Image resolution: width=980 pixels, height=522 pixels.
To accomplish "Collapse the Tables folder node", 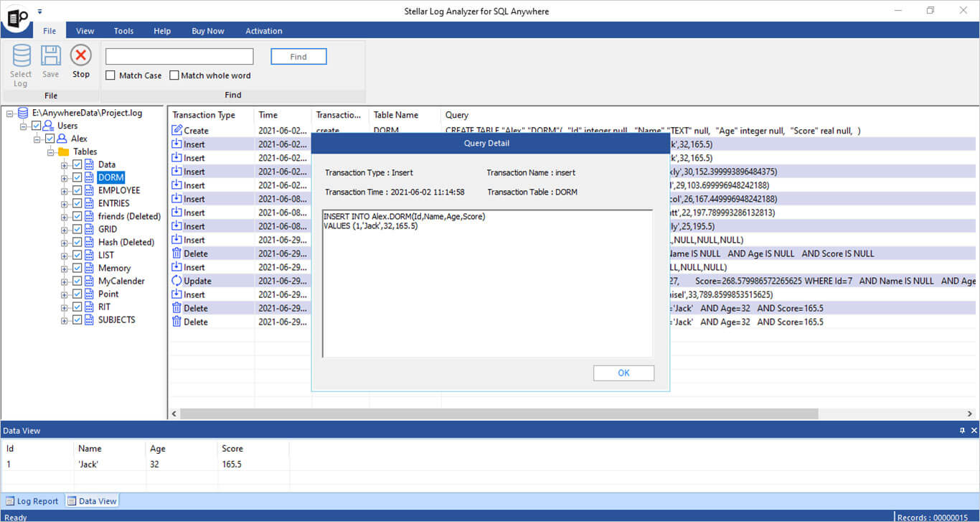I will coord(51,152).
